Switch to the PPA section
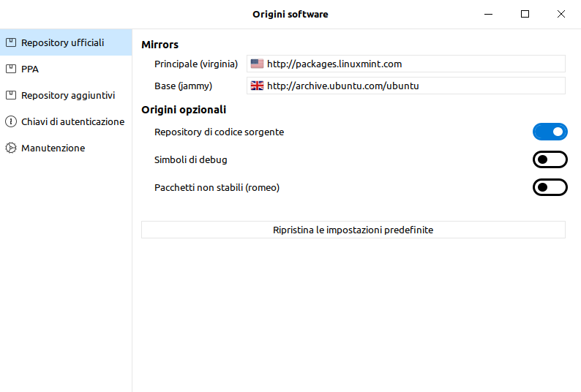Screen dimensions: 581x392 coord(30,69)
